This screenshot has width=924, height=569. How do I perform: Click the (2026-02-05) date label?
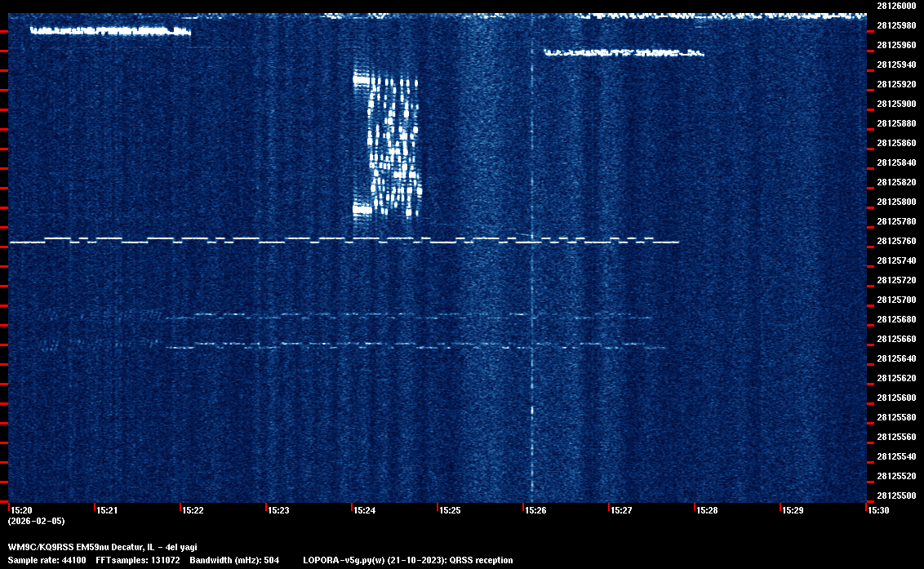[x=36, y=521]
